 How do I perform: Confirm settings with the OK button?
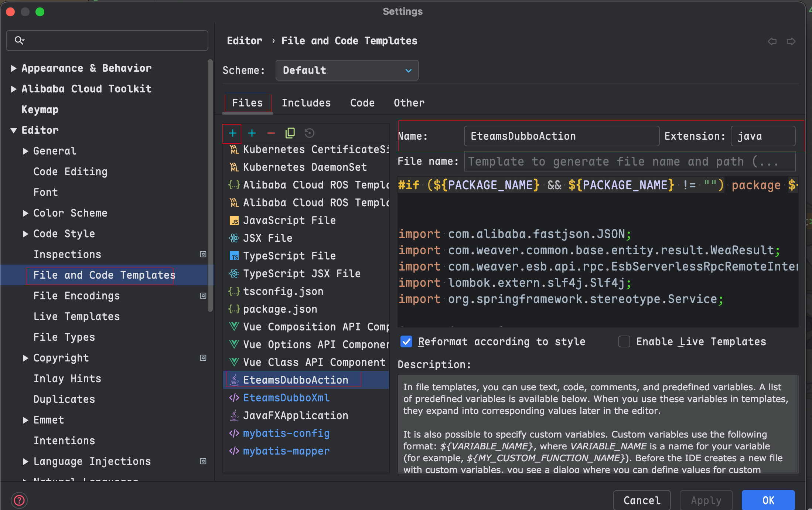[768, 500]
